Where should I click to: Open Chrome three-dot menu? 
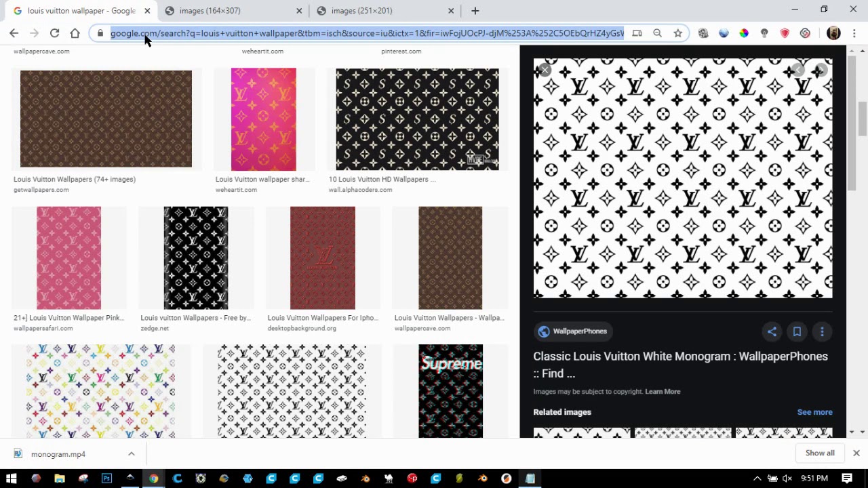point(854,33)
